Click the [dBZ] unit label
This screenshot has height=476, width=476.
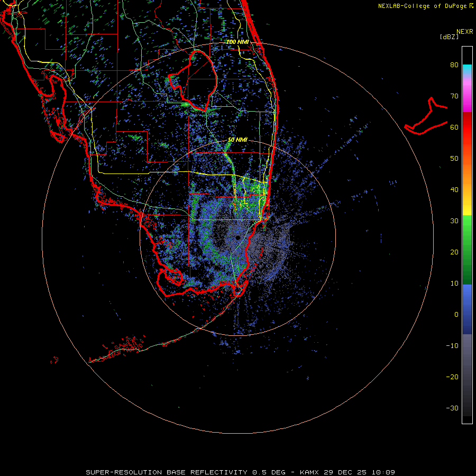(449, 36)
